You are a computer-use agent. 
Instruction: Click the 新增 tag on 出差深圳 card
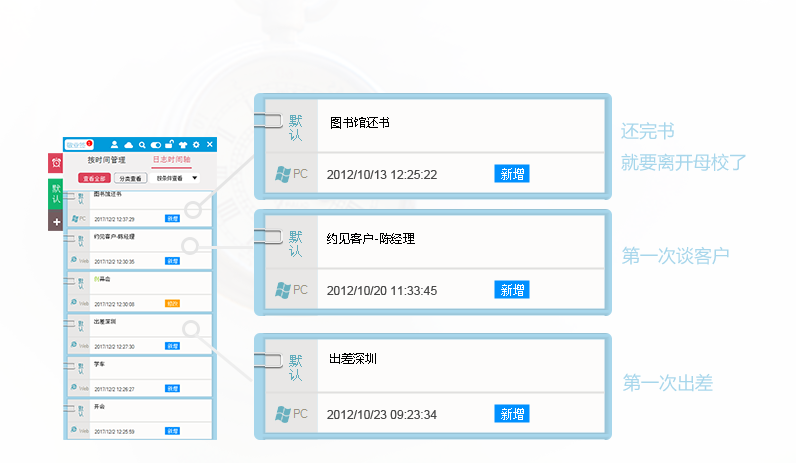point(512,414)
